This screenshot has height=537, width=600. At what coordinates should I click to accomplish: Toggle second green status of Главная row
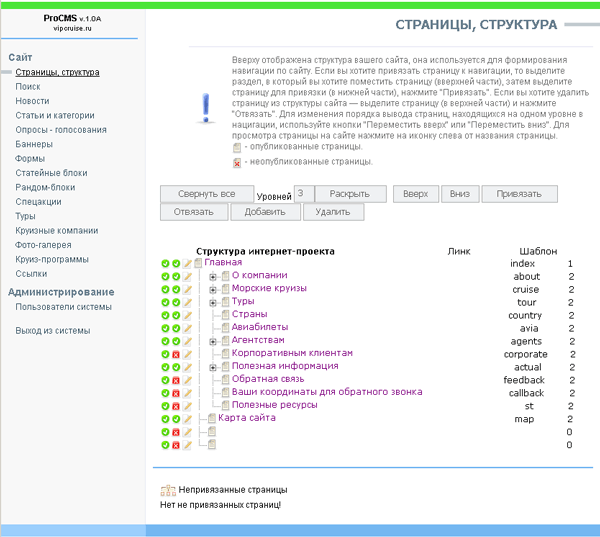click(176, 264)
